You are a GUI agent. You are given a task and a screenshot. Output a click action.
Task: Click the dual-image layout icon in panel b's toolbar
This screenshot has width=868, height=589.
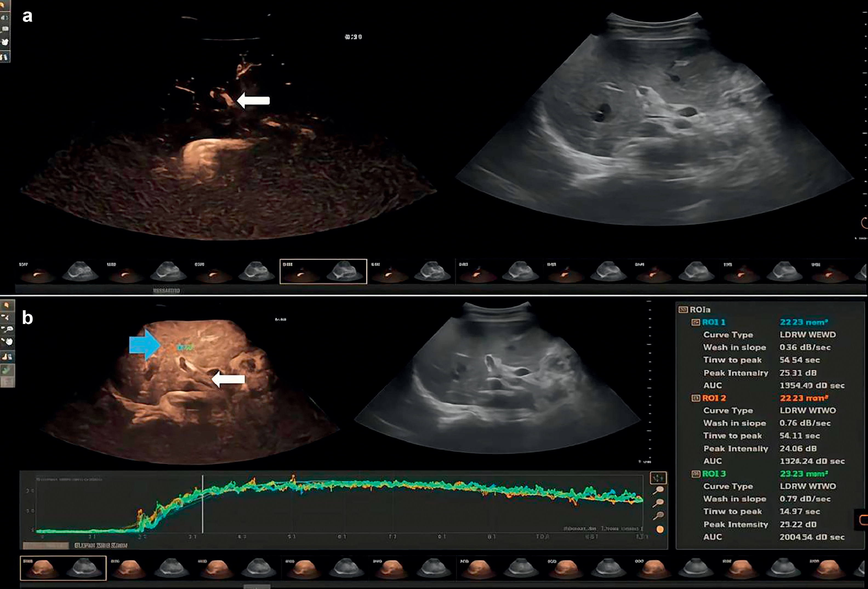click(7, 357)
